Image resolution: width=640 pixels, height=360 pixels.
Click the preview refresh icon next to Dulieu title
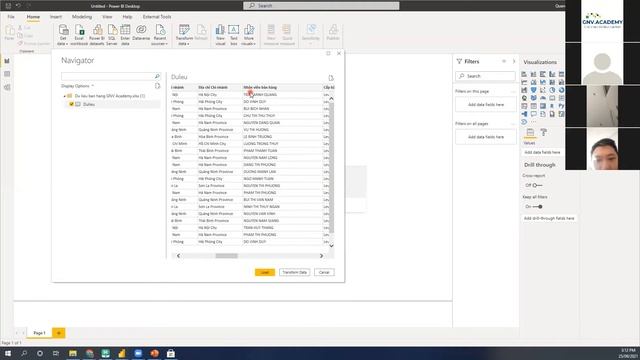331,78
